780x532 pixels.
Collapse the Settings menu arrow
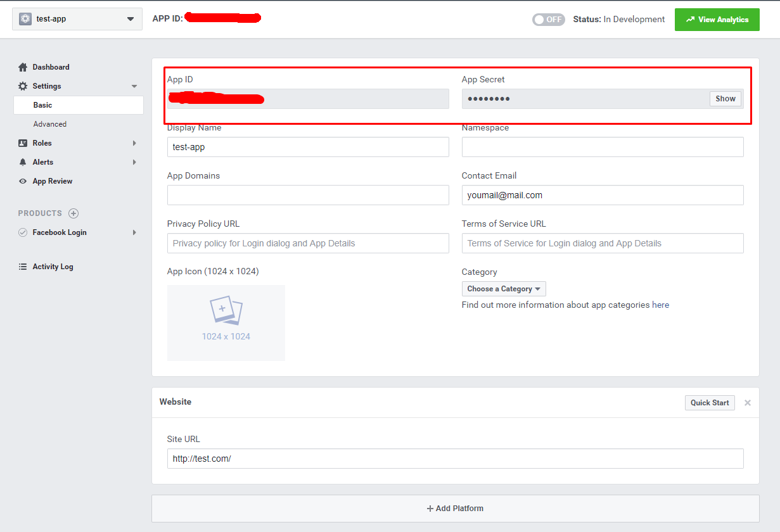click(x=134, y=86)
